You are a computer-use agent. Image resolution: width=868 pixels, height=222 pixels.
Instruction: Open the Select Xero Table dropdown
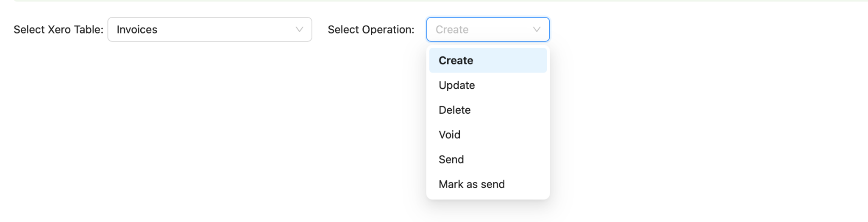click(210, 29)
